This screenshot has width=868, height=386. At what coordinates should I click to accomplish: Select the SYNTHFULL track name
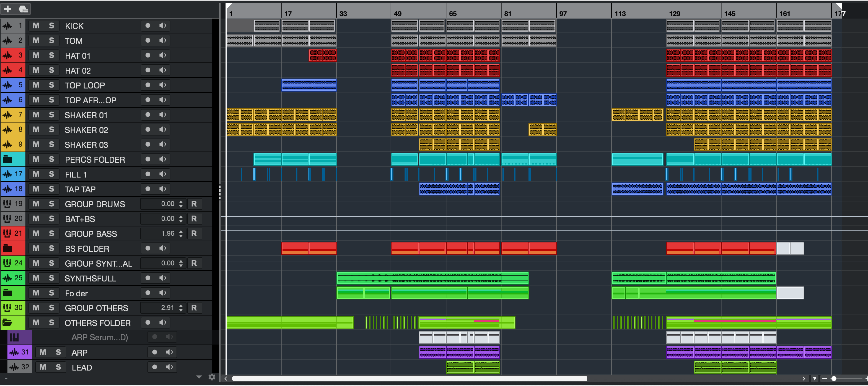point(90,278)
